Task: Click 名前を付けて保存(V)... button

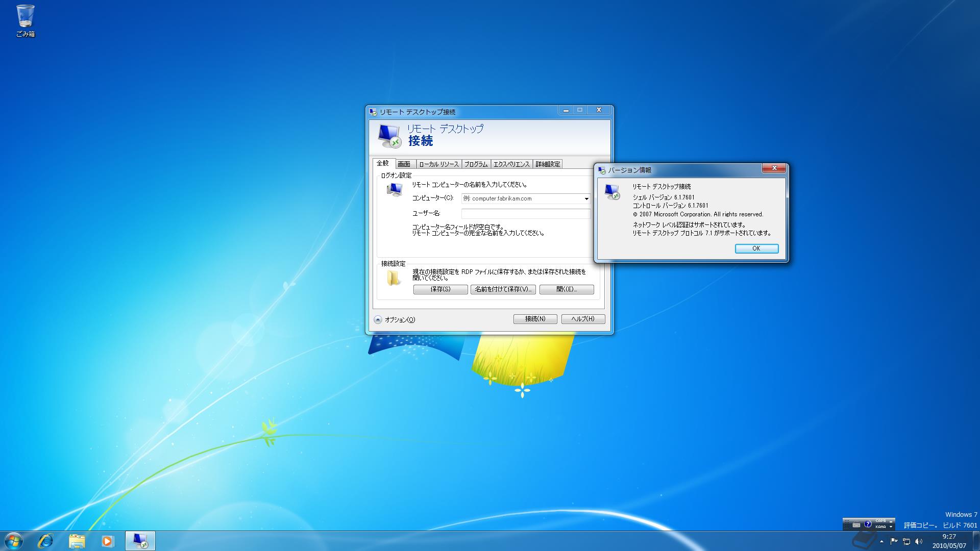Action: click(x=503, y=289)
